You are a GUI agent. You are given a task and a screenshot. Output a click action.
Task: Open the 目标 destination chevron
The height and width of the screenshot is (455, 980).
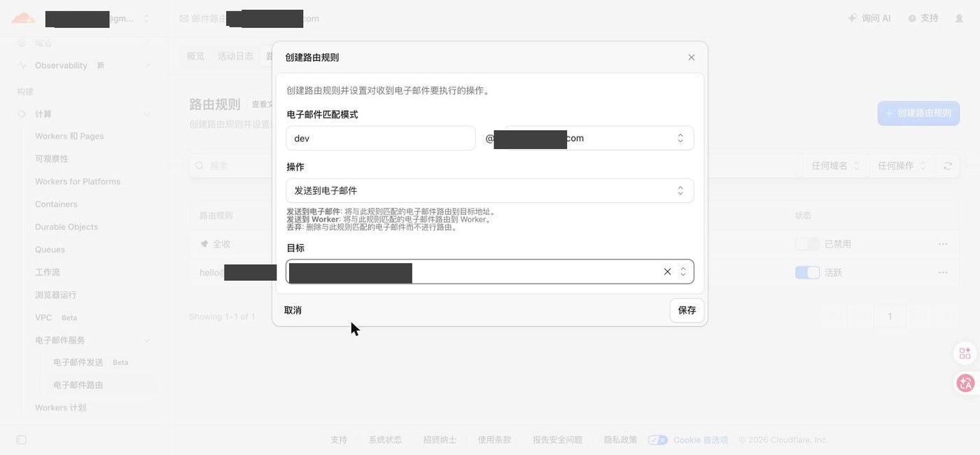pos(683,272)
